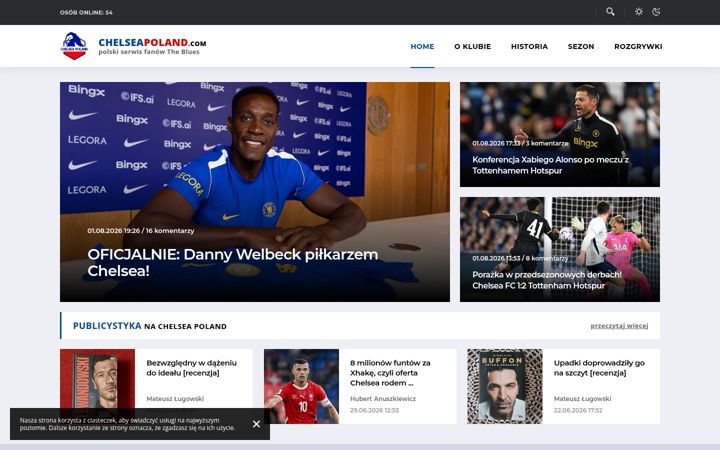Click przeczytaj więcej link
Viewport: 720px width, 450px height.
pyautogui.click(x=619, y=326)
